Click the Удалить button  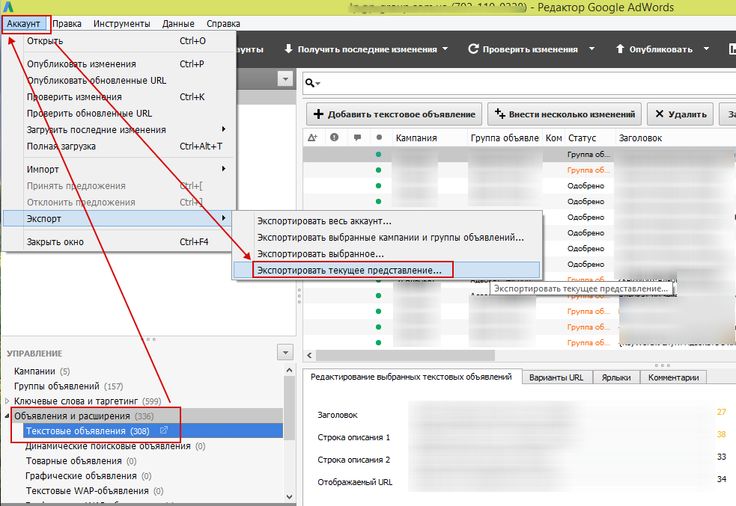(680, 114)
